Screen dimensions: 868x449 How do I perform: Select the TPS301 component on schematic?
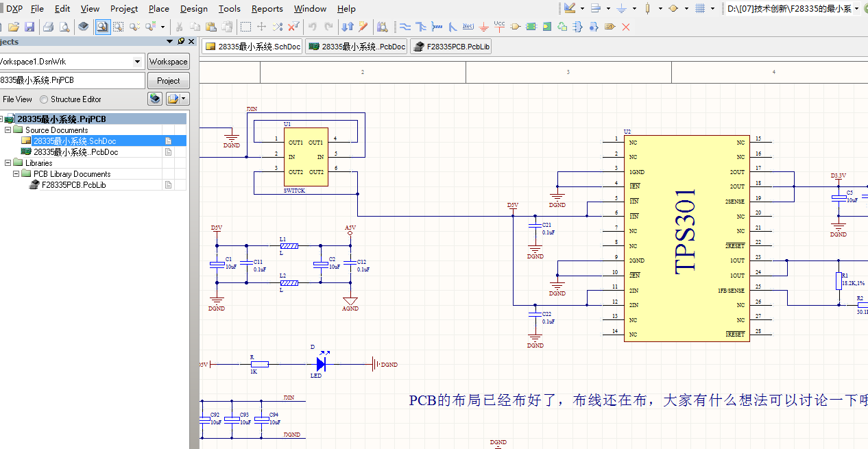tap(686, 238)
